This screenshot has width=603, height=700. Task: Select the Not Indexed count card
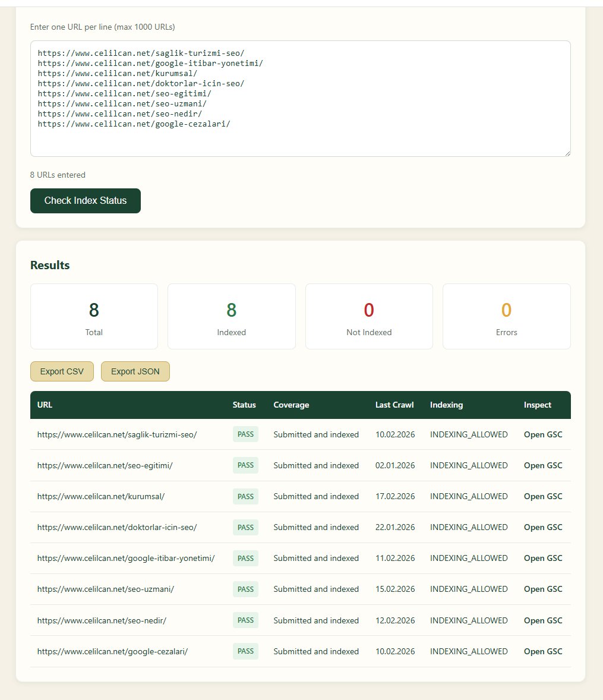[x=369, y=317]
